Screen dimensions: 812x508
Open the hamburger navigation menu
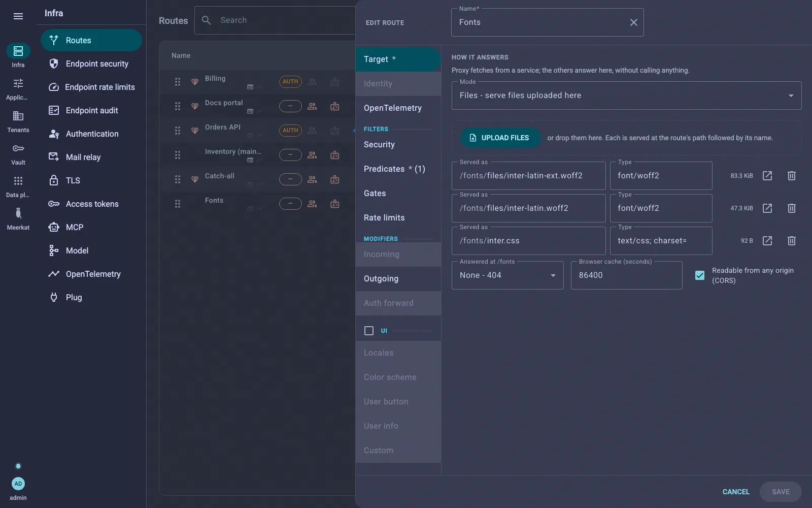(x=18, y=16)
